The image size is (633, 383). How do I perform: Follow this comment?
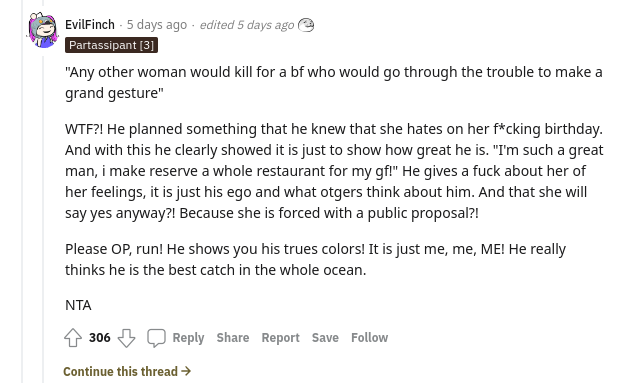[x=369, y=338]
